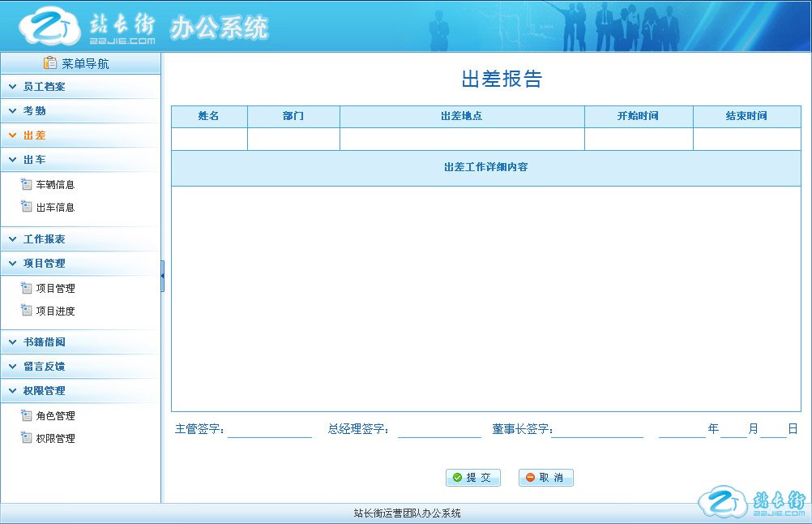Image resolution: width=812 pixels, height=524 pixels.
Task: Click the 出差工作详细内容 text area
Action: [485, 299]
